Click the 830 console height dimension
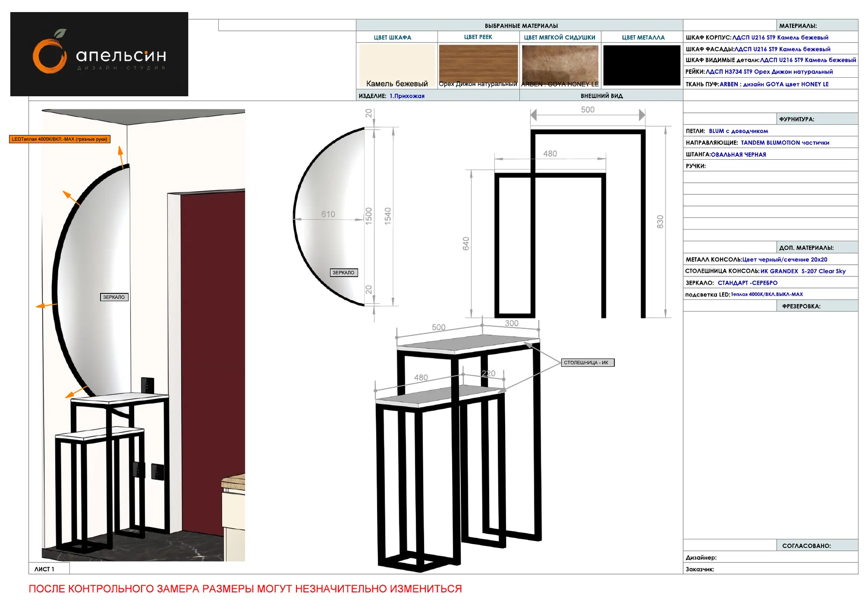The height and width of the screenshot is (614, 868). (x=660, y=222)
